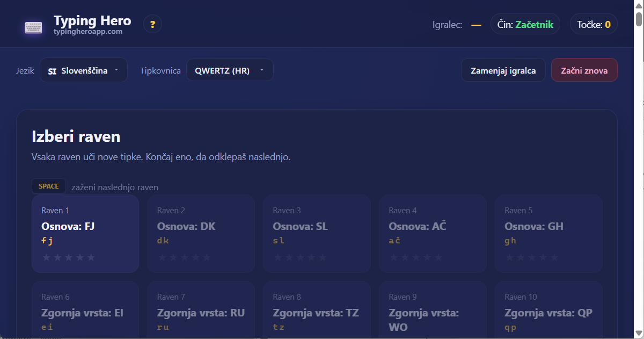
Task: Click the star rating on Raven 1
Action: click(69, 257)
